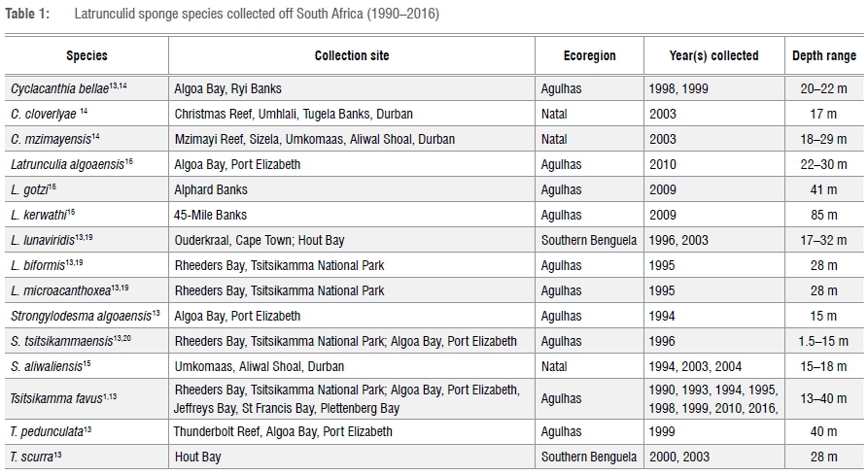Select the Depth range column header
The width and height of the screenshot is (868, 475).
pyautogui.click(x=824, y=56)
